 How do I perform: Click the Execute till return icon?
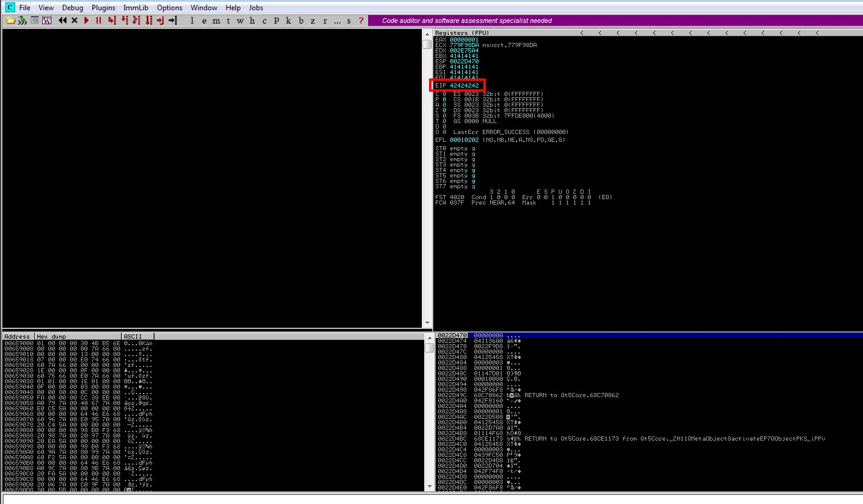(161, 21)
